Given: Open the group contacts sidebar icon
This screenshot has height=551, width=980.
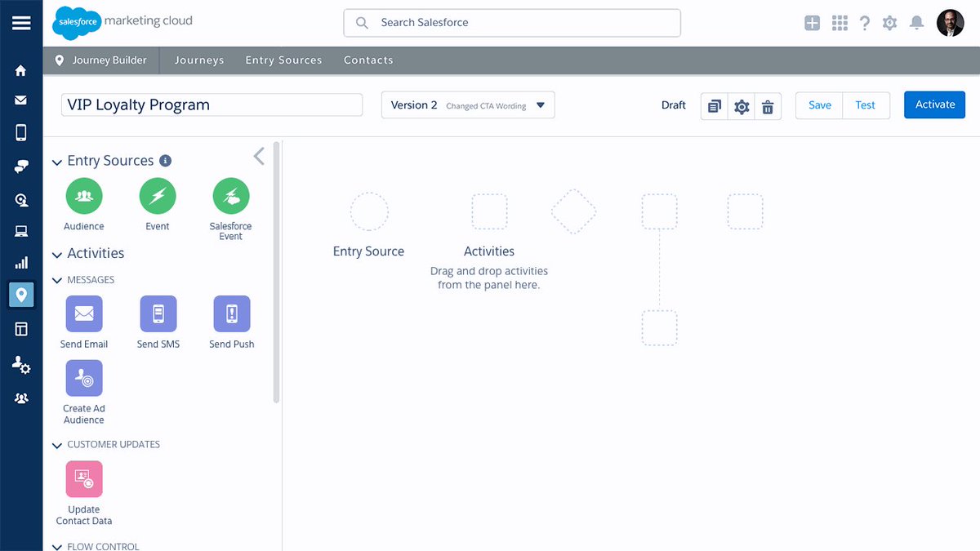Looking at the screenshot, I should tap(21, 398).
